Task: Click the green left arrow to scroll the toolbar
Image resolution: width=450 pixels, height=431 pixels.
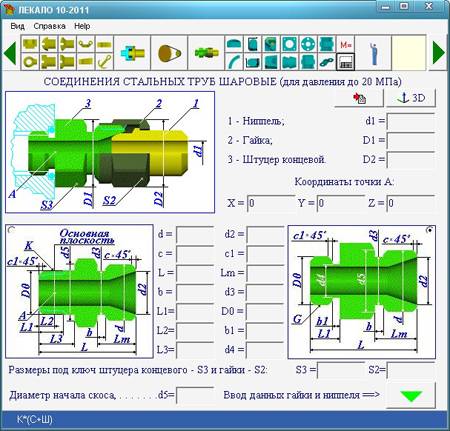Action: pyautogui.click(x=10, y=53)
